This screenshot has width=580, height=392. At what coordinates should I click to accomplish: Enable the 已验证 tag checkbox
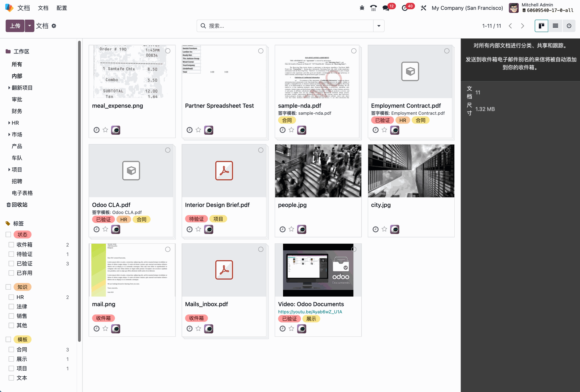tap(11, 264)
